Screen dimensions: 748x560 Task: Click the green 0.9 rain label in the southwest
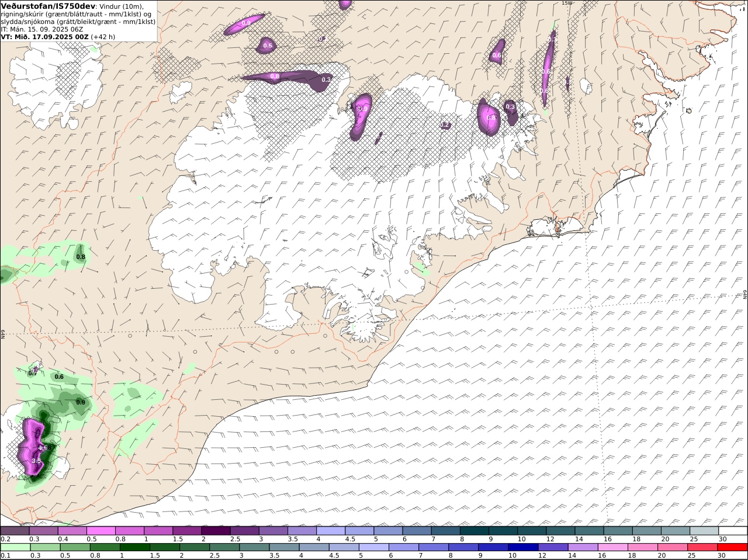tap(81, 402)
